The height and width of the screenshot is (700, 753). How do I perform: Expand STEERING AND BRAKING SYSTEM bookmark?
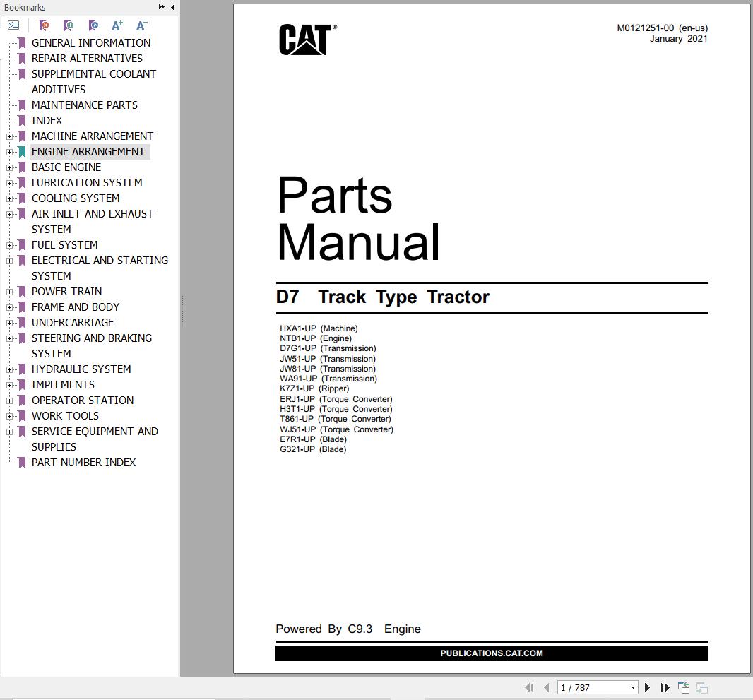pyautogui.click(x=9, y=338)
